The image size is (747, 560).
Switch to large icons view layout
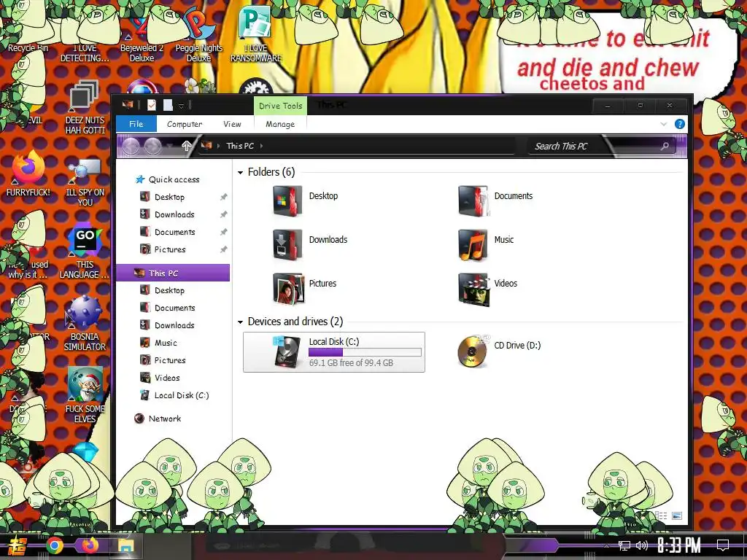(x=676, y=516)
